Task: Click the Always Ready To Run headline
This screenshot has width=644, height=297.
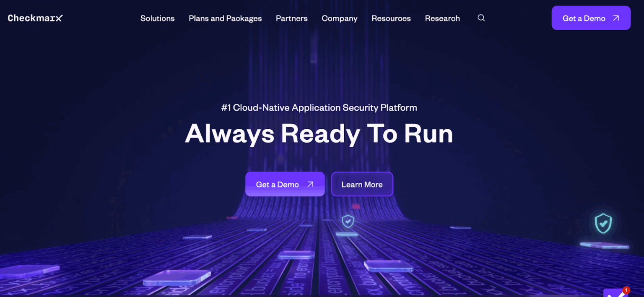Action: click(x=319, y=134)
